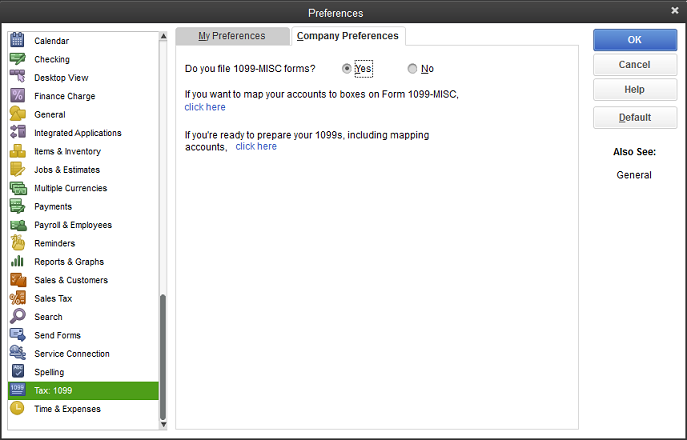
Task: Switch to the My Preferences tab
Action: (232, 36)
